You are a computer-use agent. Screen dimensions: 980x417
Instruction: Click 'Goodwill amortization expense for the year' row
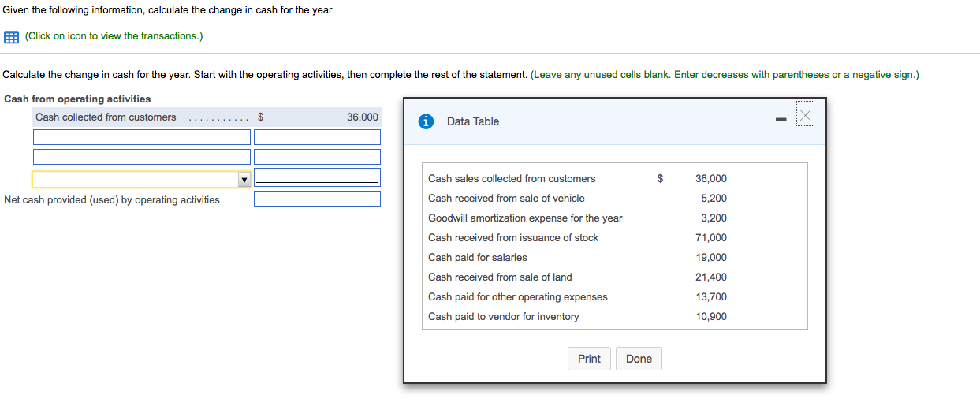point(614,218)
